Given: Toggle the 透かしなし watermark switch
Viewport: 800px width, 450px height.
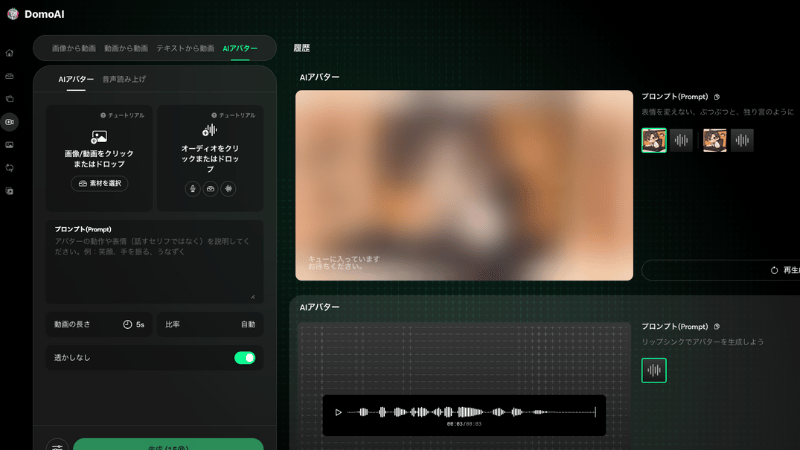Looking at the screenshot, I should [244, 357].
